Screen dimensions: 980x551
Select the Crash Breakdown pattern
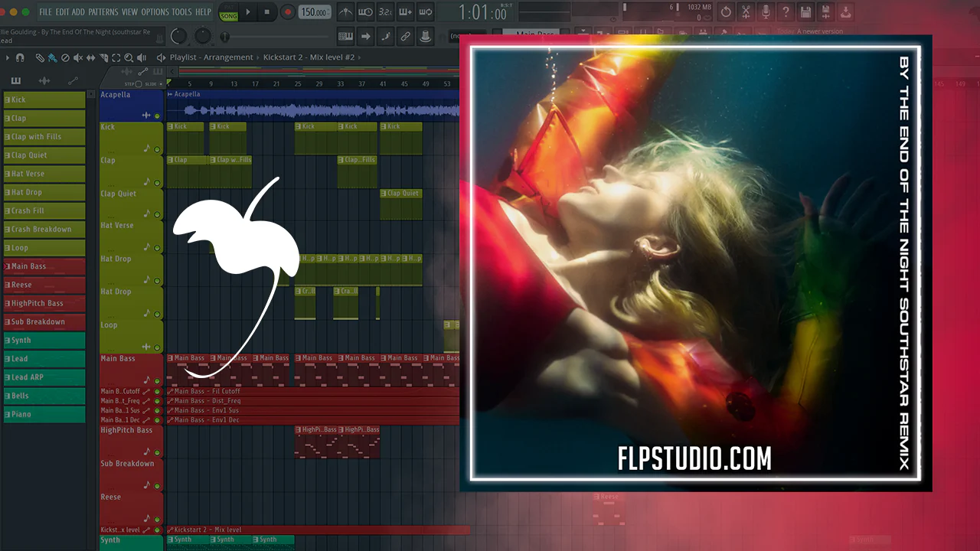tap(44, 230)
